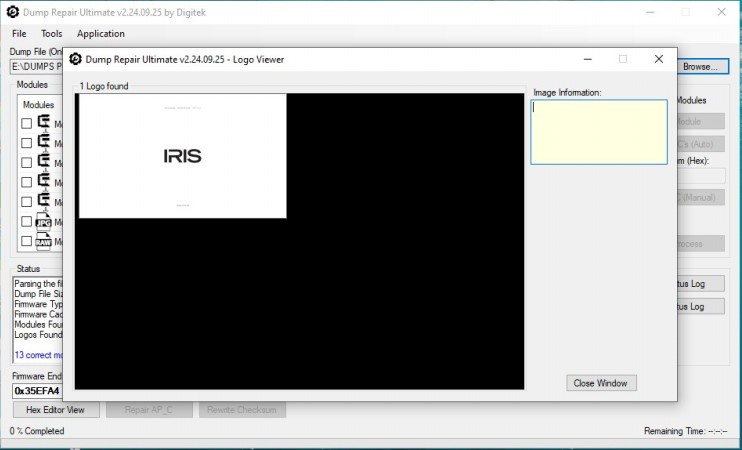Screen dimensions: 742x450
Task: Check the first module checkbox
Action: coord(26,124)
